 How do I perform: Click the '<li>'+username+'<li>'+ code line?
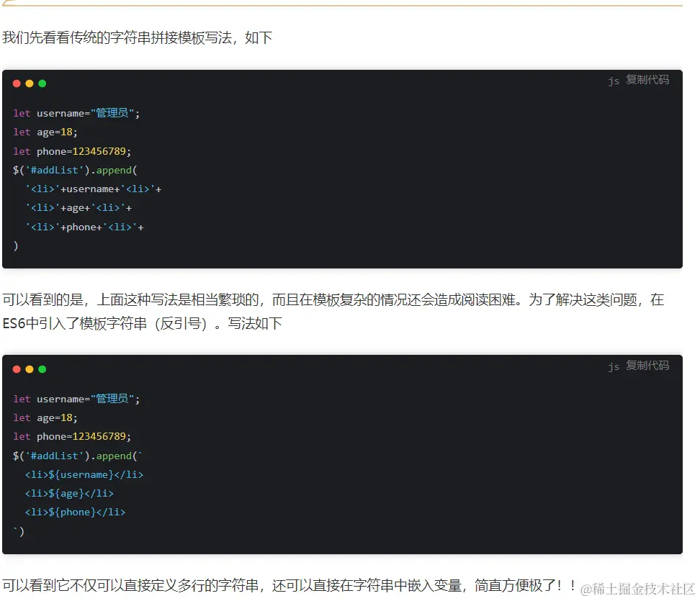94,189
